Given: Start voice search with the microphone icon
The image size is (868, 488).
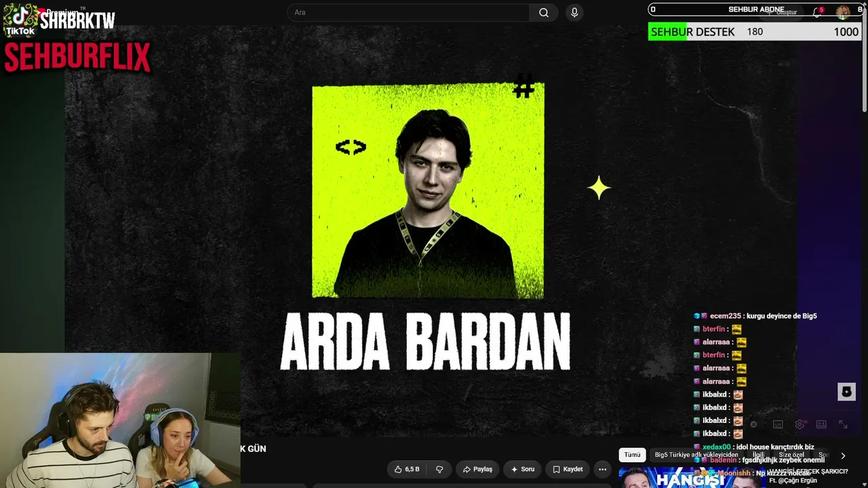Looking at the screenshot, I should pyautogui.click(x=574, y=12).
